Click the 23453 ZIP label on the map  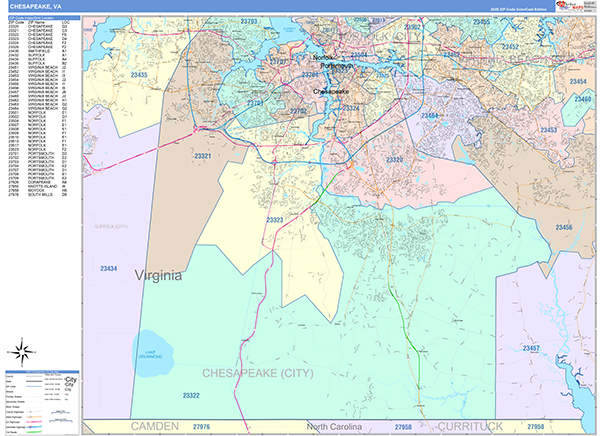(x=548, y=130)
